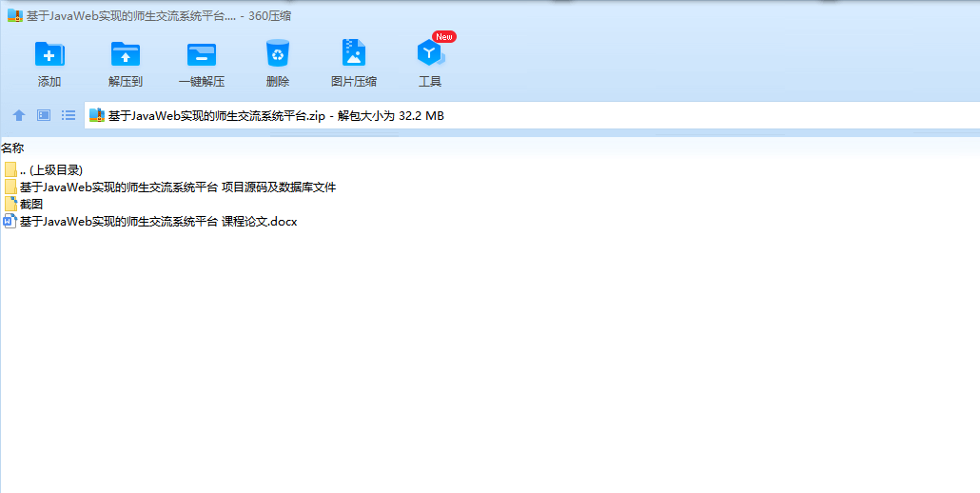Screen dimensions: 980x493
Task: Click the folder icon beside 截图
Action: 10,204
